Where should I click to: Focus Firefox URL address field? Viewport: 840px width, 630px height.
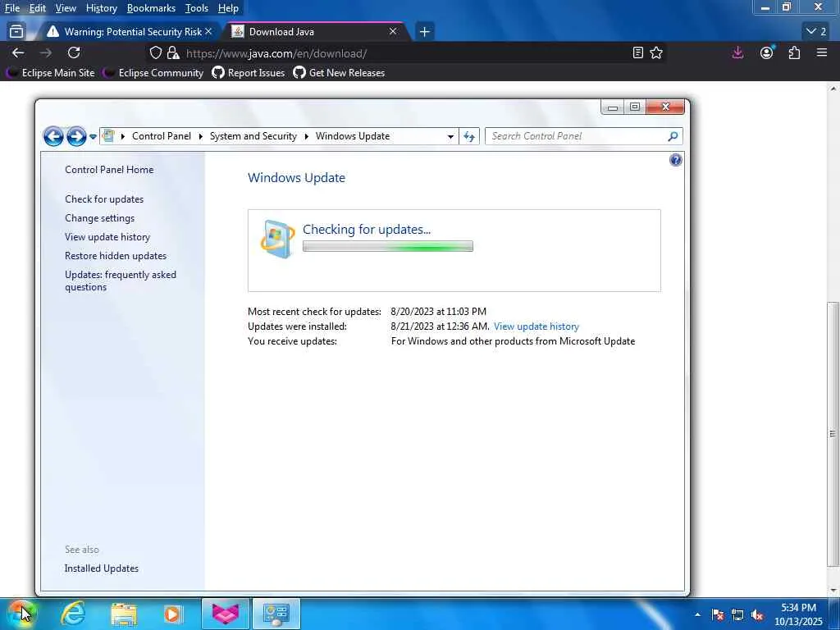pyautogui.click(x=404, y=53)
